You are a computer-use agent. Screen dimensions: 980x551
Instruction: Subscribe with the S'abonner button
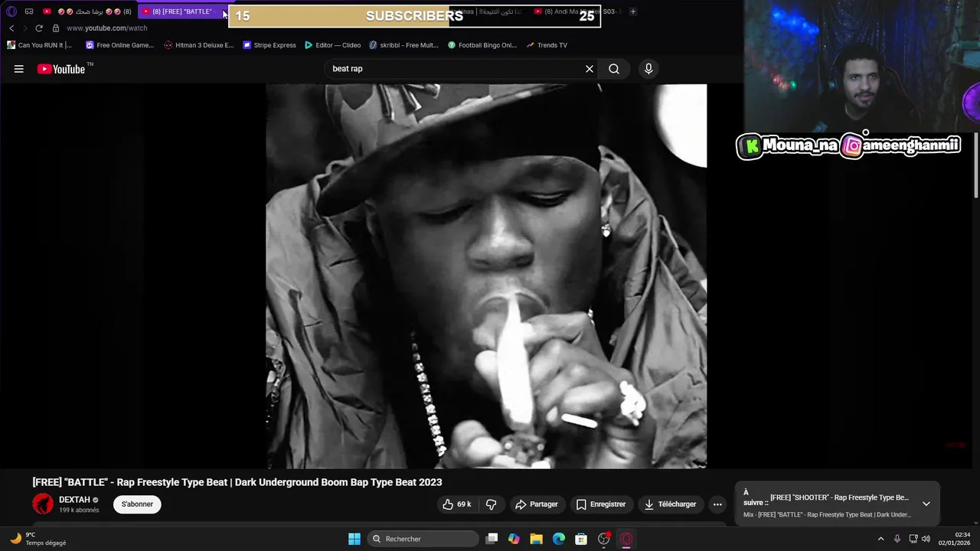pyautogui.click(x=137, y=504)
